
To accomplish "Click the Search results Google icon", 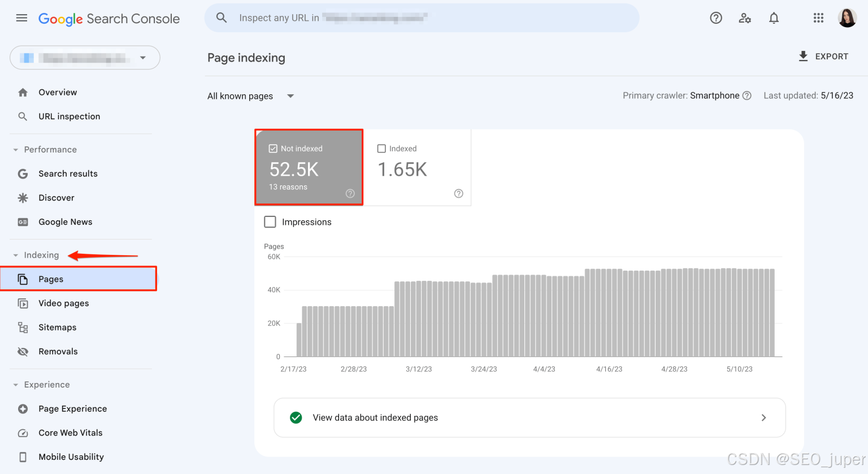I will click(x=23, y=173).
